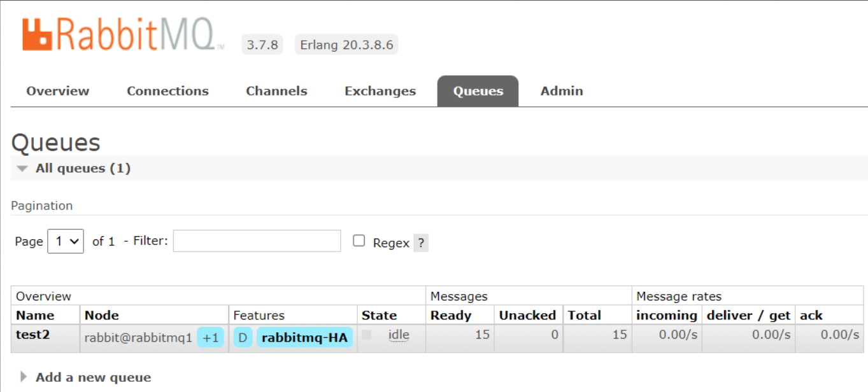Sort by the ack column header
The height and width of the screenshot is (392, 868).
811,315
